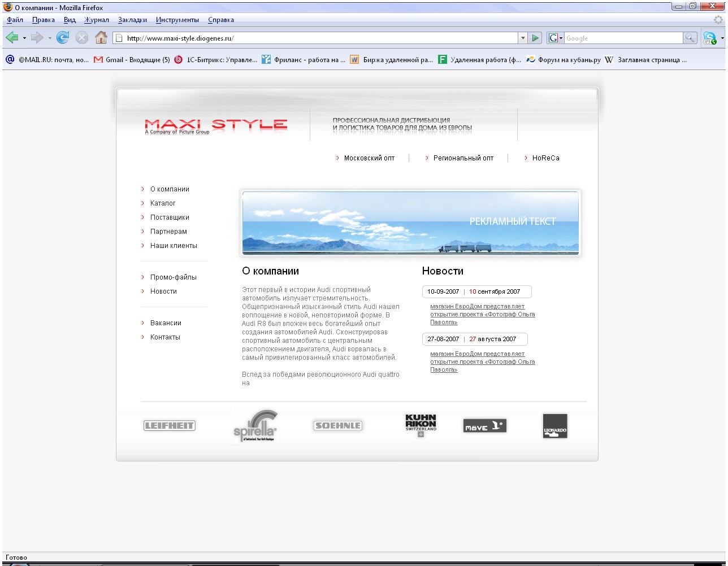Open the Gmail Входящие bookmark
Image resolution: width=728 pixels, height=566 pixels.
click(132, 60)
